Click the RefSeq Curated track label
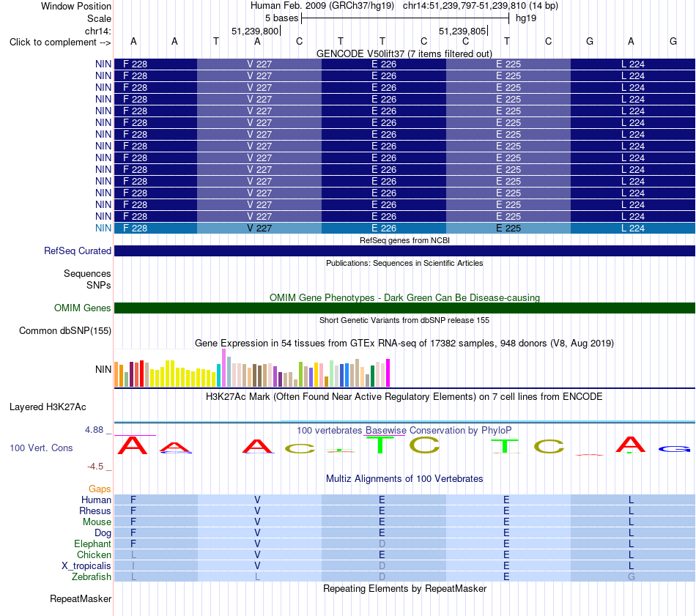 pos(78,251)
